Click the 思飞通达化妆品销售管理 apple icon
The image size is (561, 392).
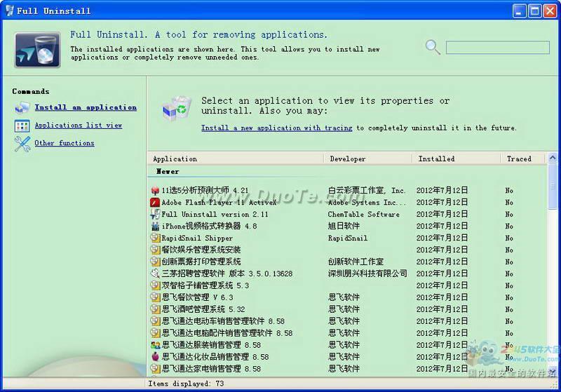pos(155,357)
